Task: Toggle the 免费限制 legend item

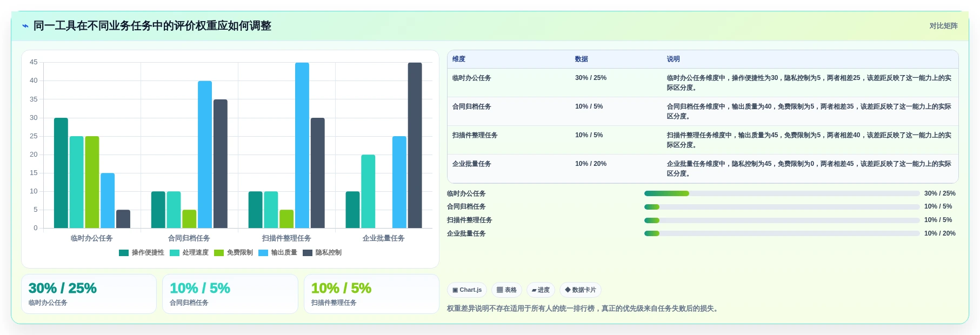Action: tap(234, 252)
